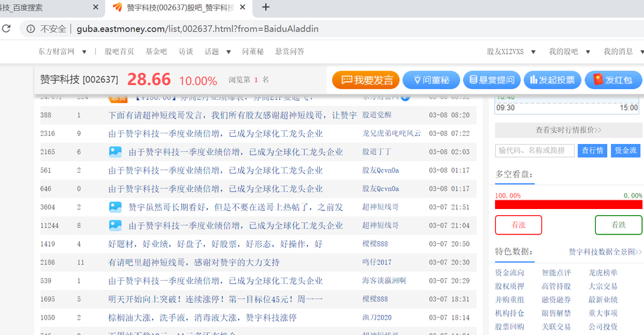This screenshot has height=335, width=644.
Task: Open 限售解禁 data link
Action: (x=556, y=314)
